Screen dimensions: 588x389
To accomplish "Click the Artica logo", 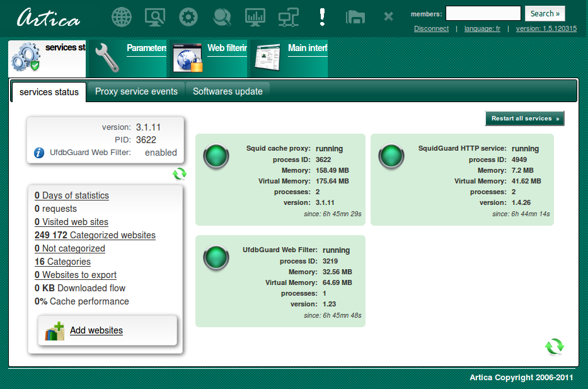I will click(49, 18).
